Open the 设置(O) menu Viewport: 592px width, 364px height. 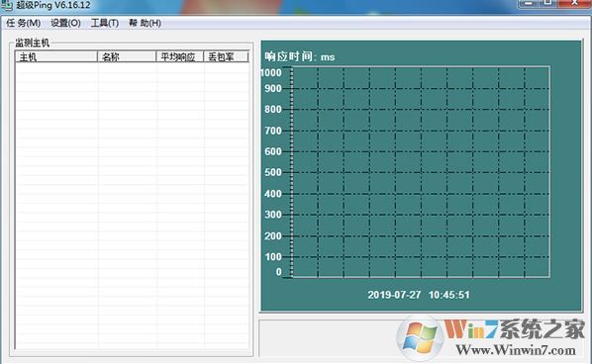65,24
